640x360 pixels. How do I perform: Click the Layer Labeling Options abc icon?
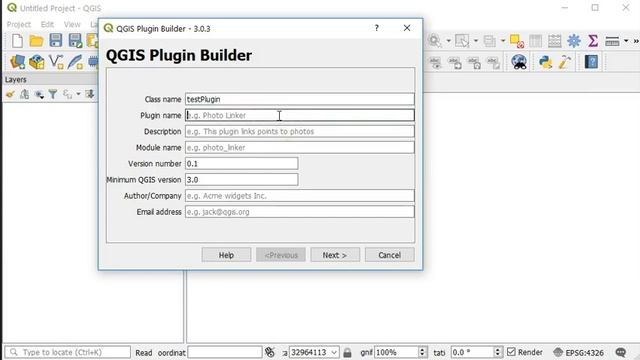click(436, 62)
